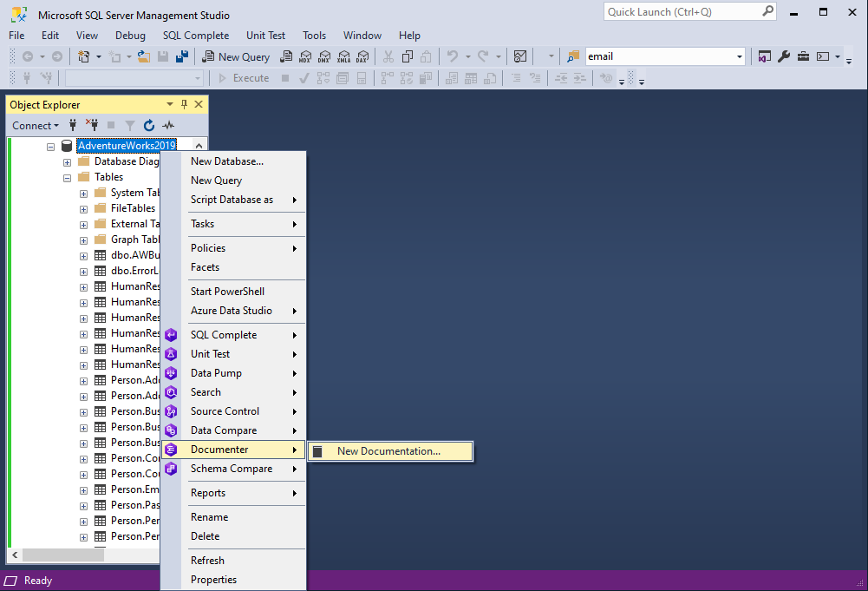Click the email find input field
Image resolution: width=868 pixels, height=591 pixels.
pyautogui.click(x=660, y=56)
